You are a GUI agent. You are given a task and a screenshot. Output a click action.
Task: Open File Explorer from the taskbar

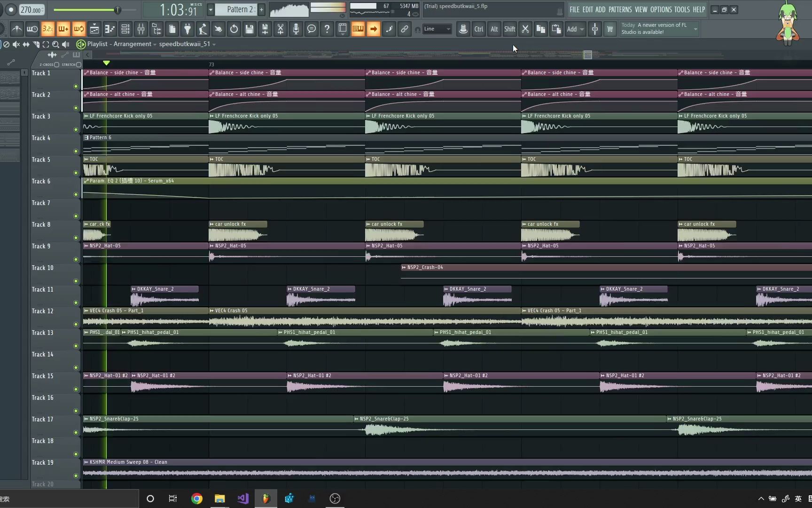tap(220, 499)
